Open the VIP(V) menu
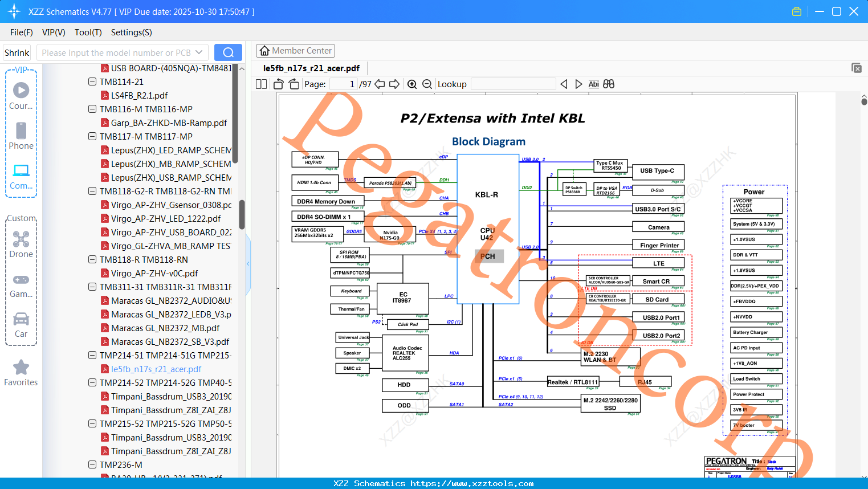The width and height of the screenshot is (868, 489). [x=54, y=32]
